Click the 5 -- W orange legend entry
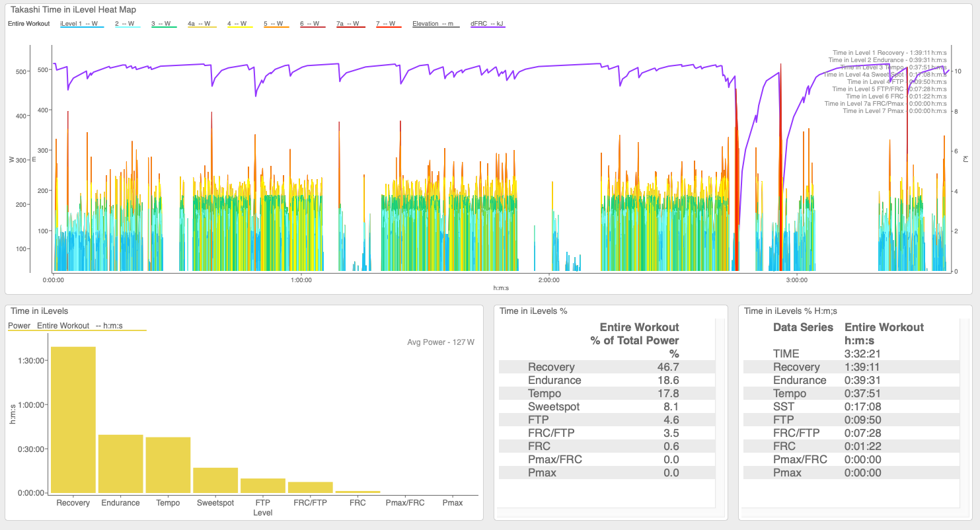Image resolution: width=980 pixels, height=530 pixels. click(x=274, y=24)
